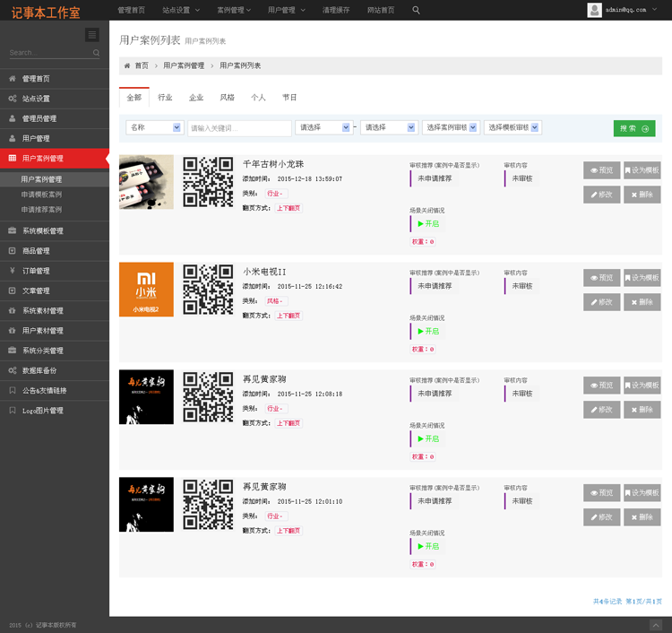Click 未申请推荐 status of 千年古树小龙珠

pyautogui.click(x=435, y=178)
